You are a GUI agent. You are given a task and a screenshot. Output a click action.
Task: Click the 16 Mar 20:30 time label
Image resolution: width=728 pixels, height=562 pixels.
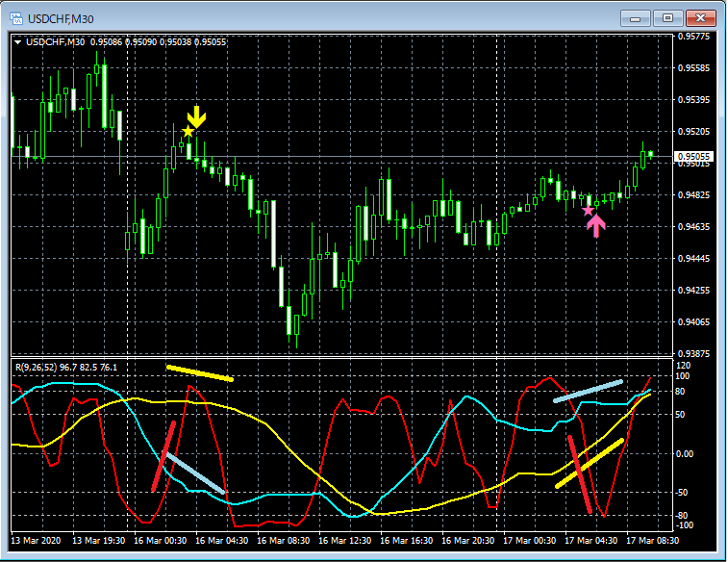[468, 541]
